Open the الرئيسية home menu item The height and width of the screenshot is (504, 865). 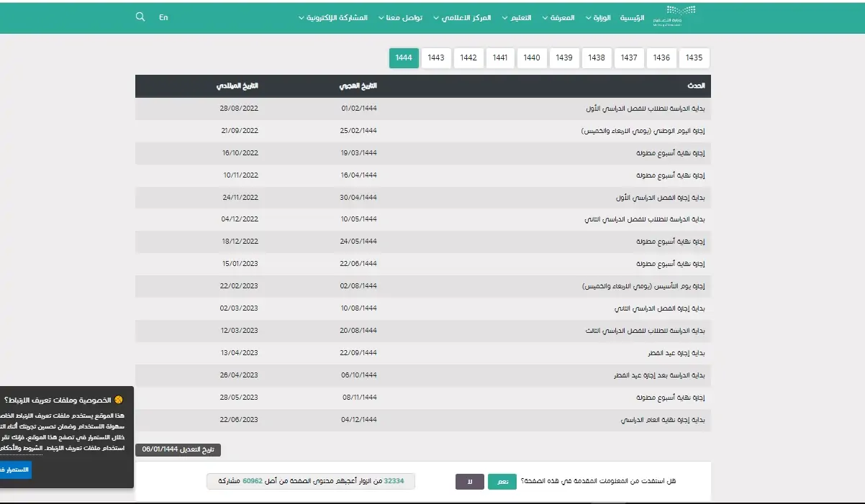[633, 17]
